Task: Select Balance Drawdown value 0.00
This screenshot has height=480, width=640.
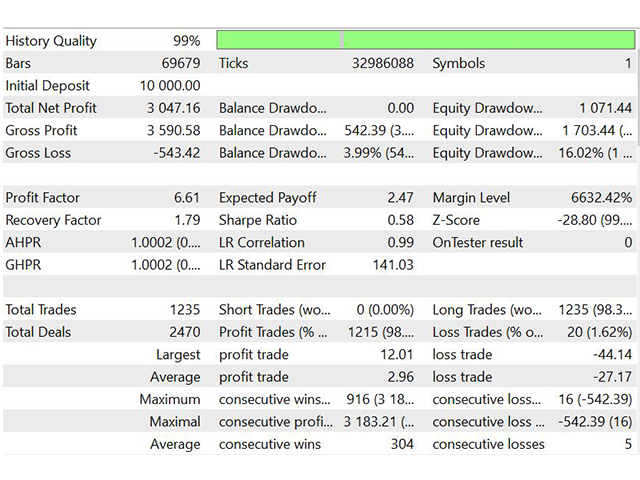Action: tap(400, 108)
